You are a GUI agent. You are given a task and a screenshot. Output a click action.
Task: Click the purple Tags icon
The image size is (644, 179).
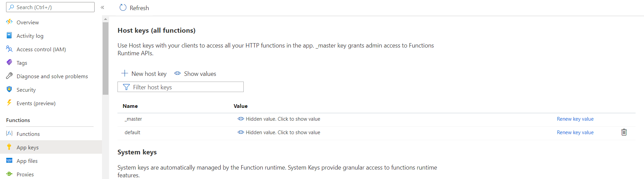point(9,62)
